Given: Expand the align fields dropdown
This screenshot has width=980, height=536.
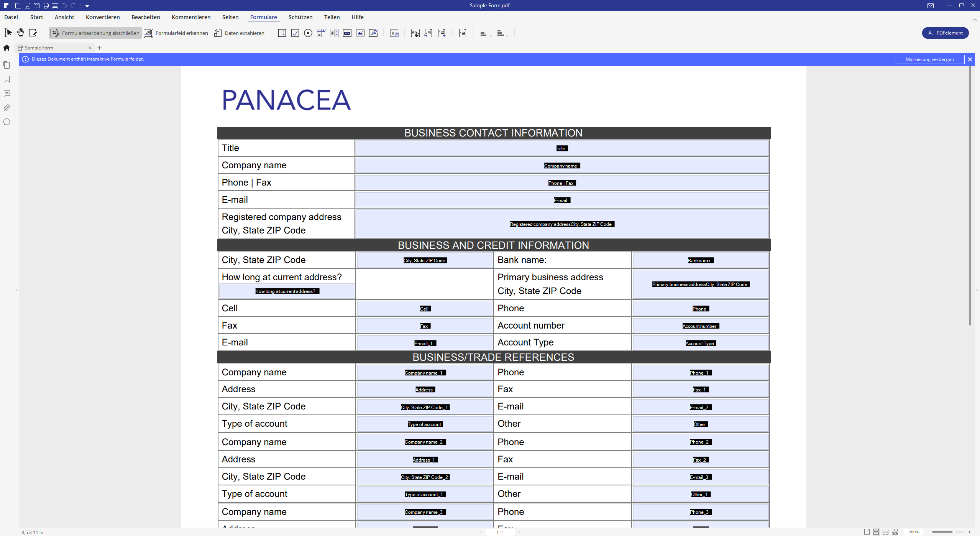Looking at the screenshot, I should click(486, 34).
